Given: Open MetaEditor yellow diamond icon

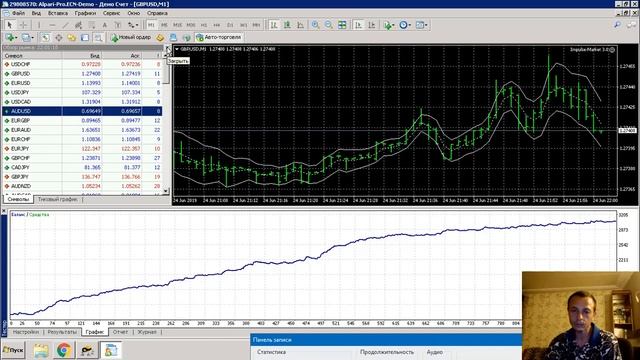Looking at the screenshot, I should point(160,38).
